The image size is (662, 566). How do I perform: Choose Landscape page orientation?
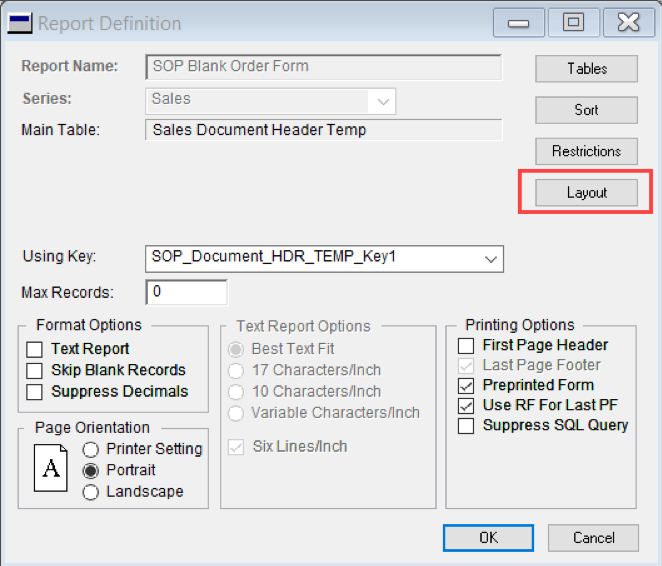pos(91,492)
